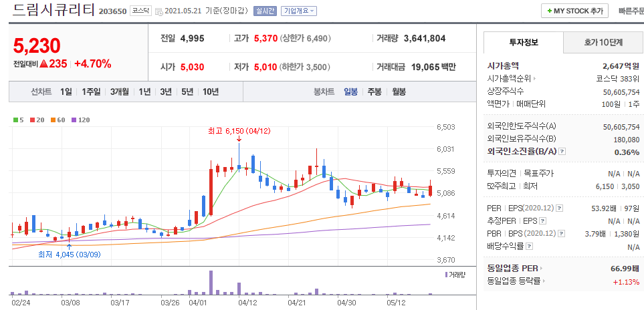Click the 드림시큐리티 stock name heading
This screenshot has height=310, width=644.
[53, 10]
